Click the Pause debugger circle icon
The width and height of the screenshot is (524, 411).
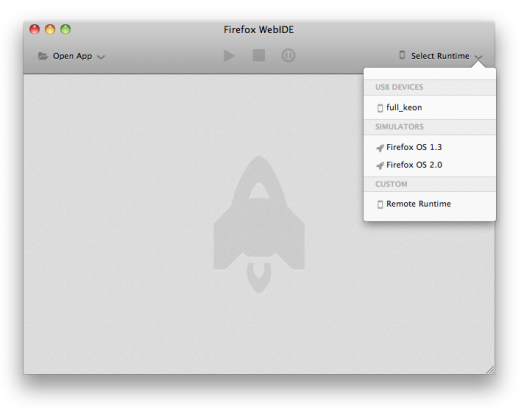pos(288,55)
